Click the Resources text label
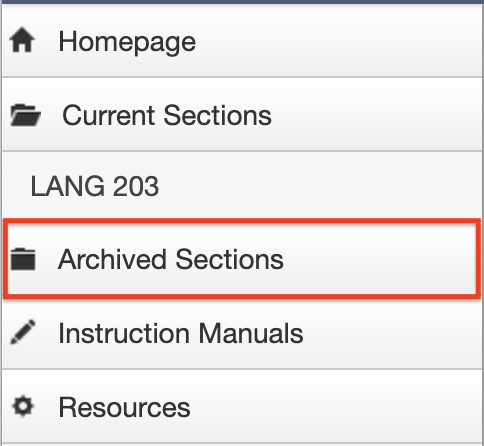 click(x=124, y=407)
